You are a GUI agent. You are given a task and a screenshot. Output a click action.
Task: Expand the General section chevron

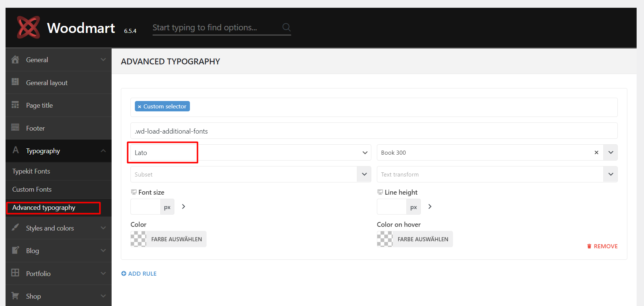pyautogui.click(x=103, y=60)
